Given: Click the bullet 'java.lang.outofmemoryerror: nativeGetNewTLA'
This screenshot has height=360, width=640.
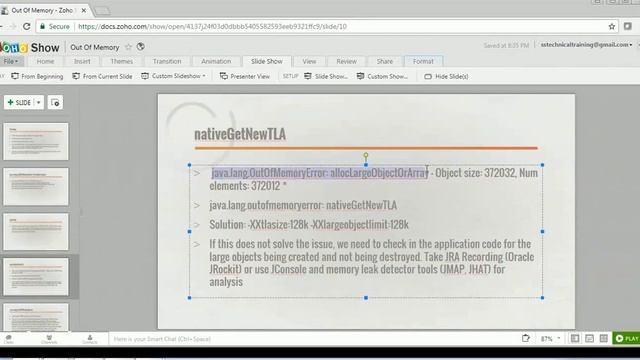Looking at the screenshot, I should 303,205.
